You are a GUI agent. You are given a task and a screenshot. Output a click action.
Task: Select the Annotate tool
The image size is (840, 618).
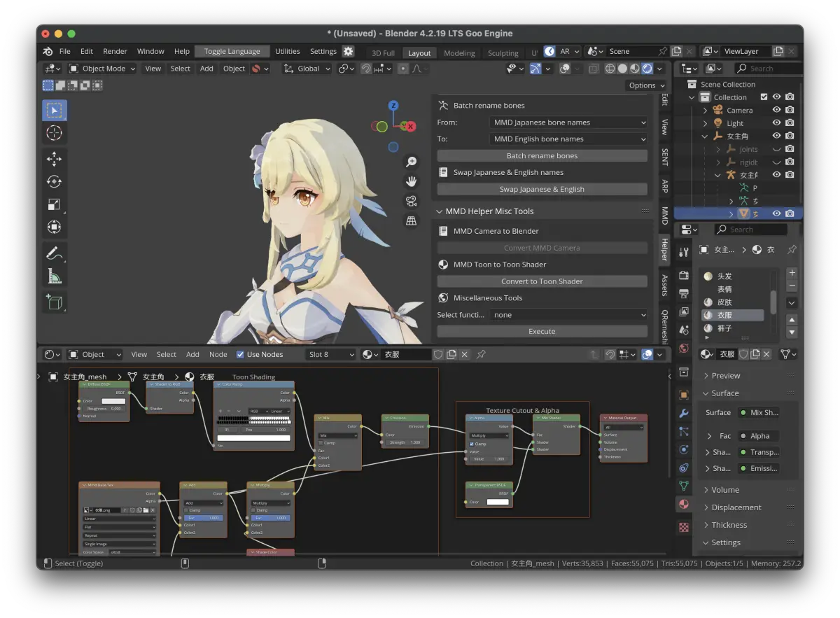point(54,253)
